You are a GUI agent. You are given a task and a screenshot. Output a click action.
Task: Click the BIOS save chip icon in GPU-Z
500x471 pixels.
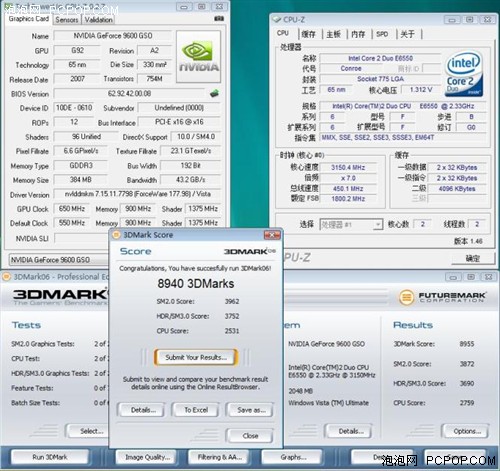214,93
